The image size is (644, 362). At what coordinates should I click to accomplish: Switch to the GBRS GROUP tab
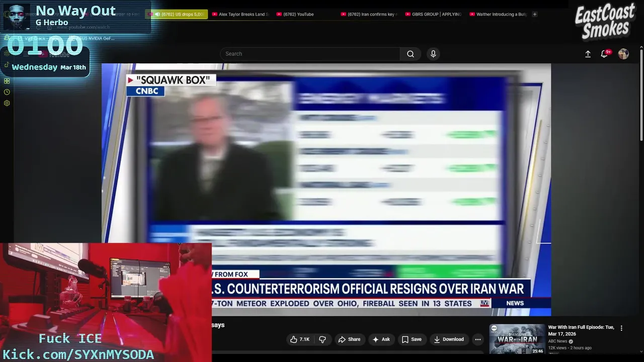pos(433,14)
